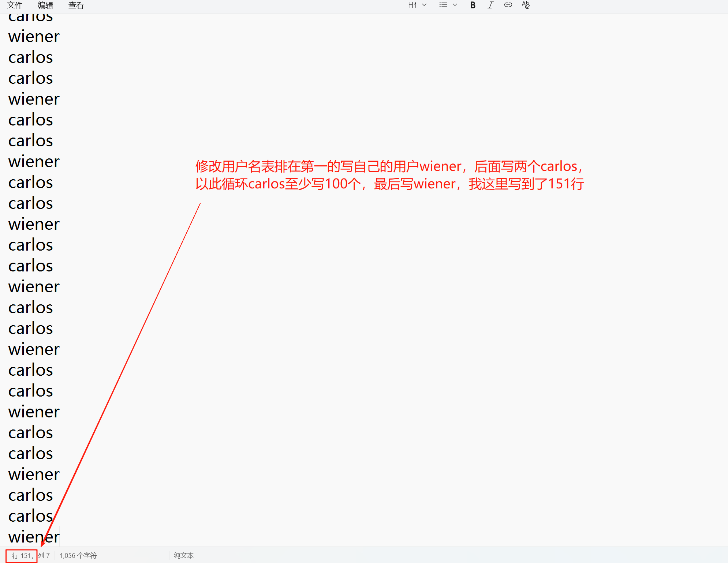The width and height of the screenshot is (728, 563).
Task: Toggle bold formatting in the toolbar
Action: click(473, 5)
